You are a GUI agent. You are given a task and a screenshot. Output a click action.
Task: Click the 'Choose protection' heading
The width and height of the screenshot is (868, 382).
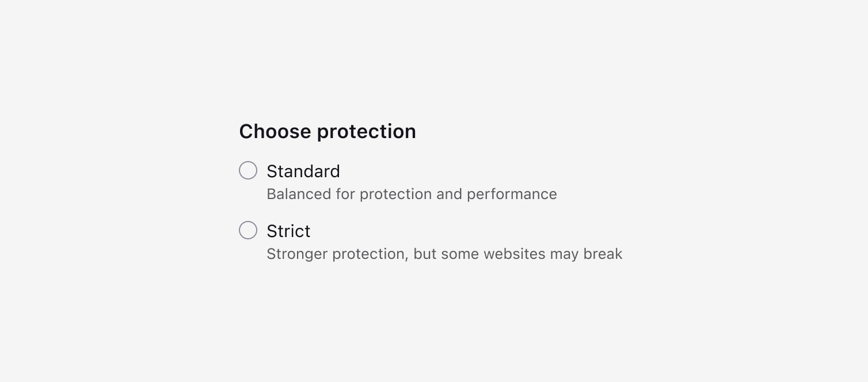pos(327,132)
